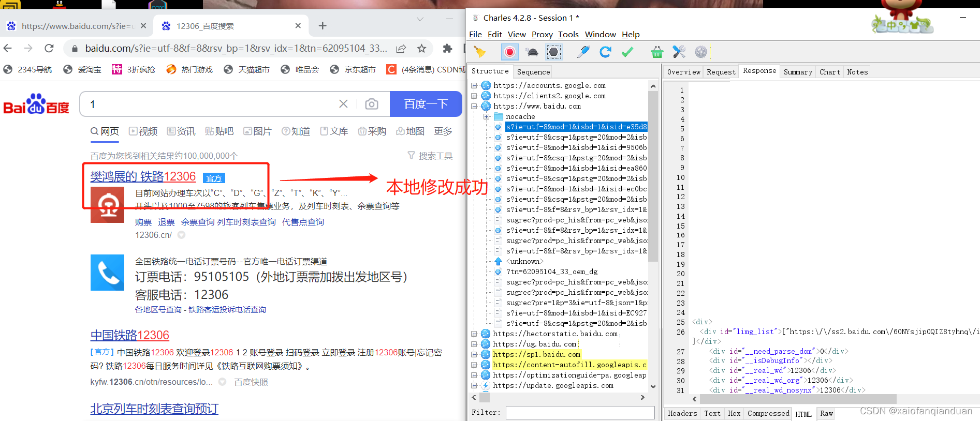Open 北京列车时刻表查询预订 result link
The height and width of the screenshot is (421, 980).
pos(154,409)
